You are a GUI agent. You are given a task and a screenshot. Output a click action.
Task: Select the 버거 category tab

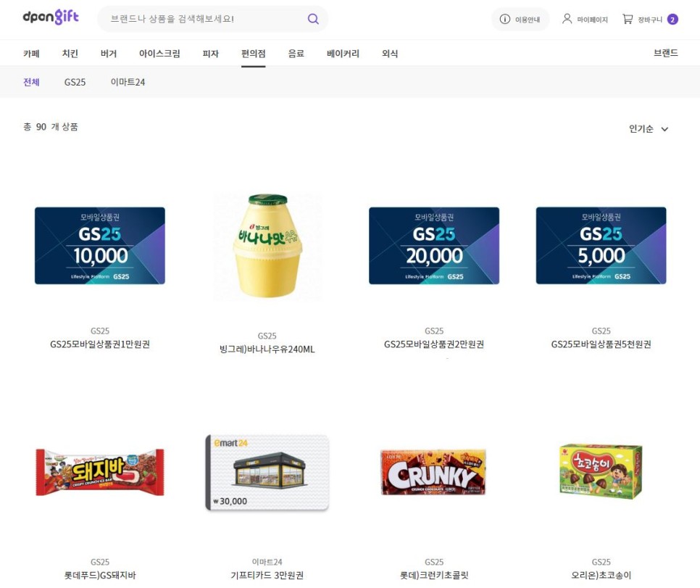point(109,54)
